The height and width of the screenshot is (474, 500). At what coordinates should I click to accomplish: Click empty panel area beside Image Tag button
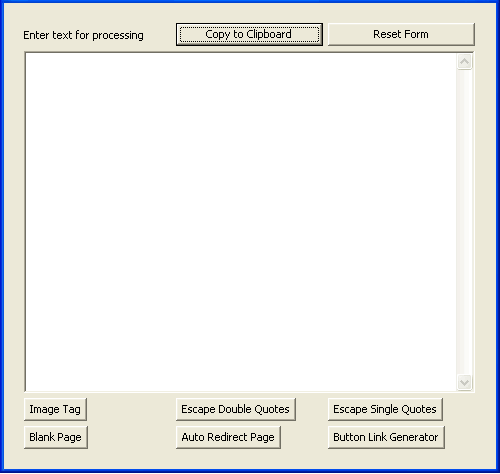click(x=131, y=409)
